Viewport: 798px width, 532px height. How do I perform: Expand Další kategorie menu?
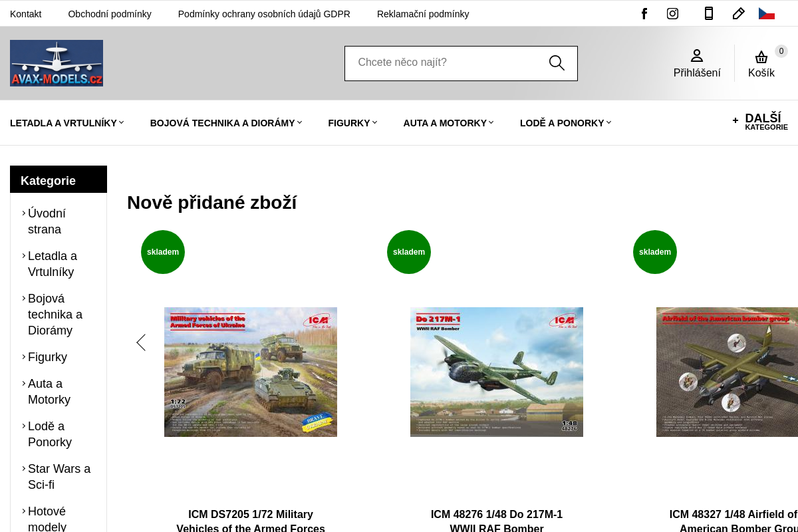click(760, 121)
